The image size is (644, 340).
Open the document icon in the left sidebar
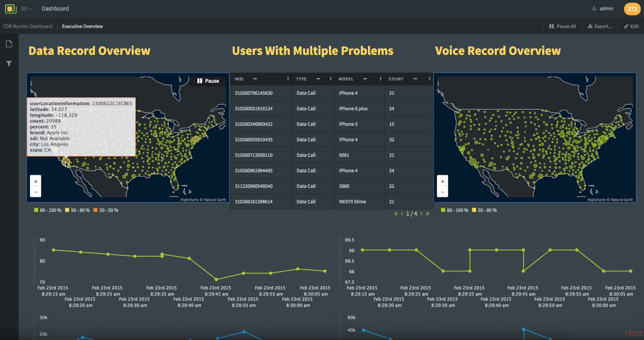[x=9, y=44]
